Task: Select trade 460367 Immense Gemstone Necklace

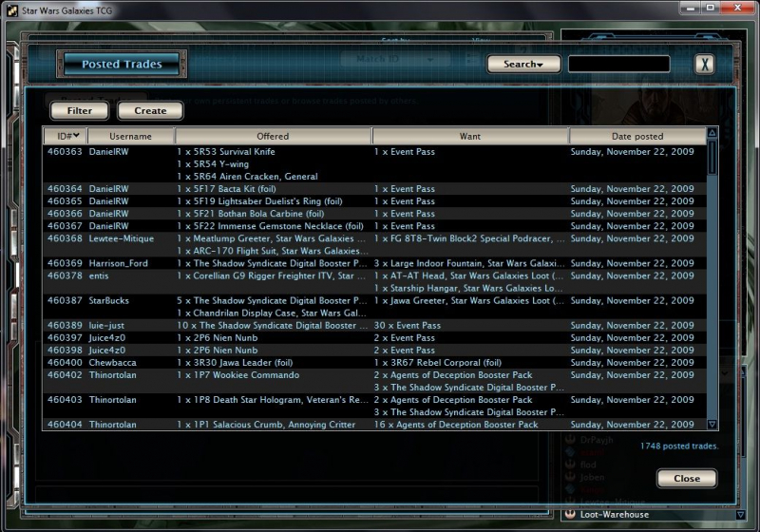Action: pyautogui.click(x=374, y=226)
